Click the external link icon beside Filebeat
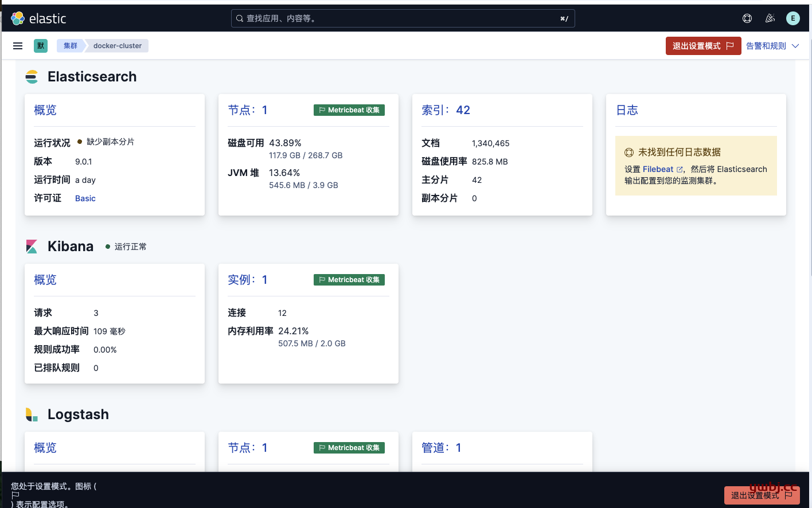The image size is (812, 508). pyautogui.click(x=680, y=170)
